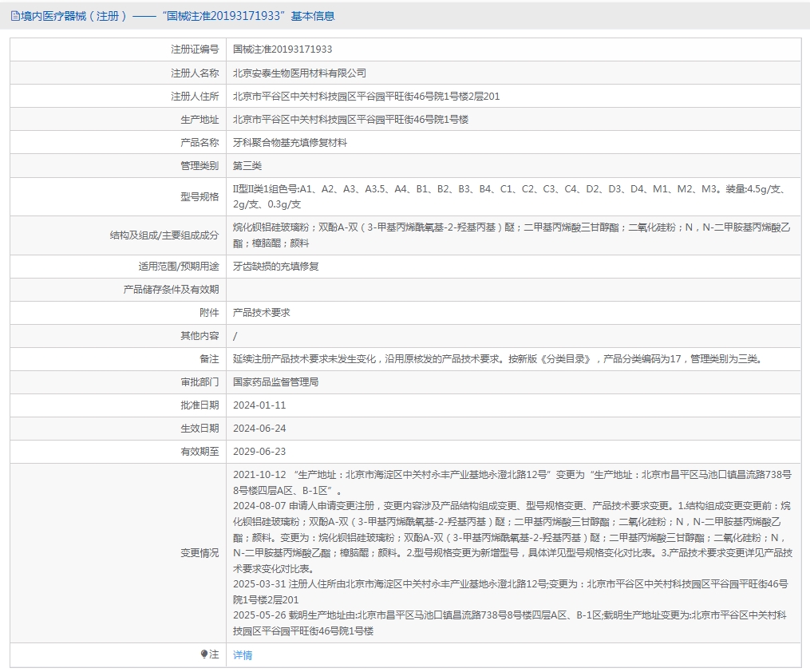This screenshot has height=672, width=810.
Task: Click the 变更情况 label
Action: tap(200, 552)
